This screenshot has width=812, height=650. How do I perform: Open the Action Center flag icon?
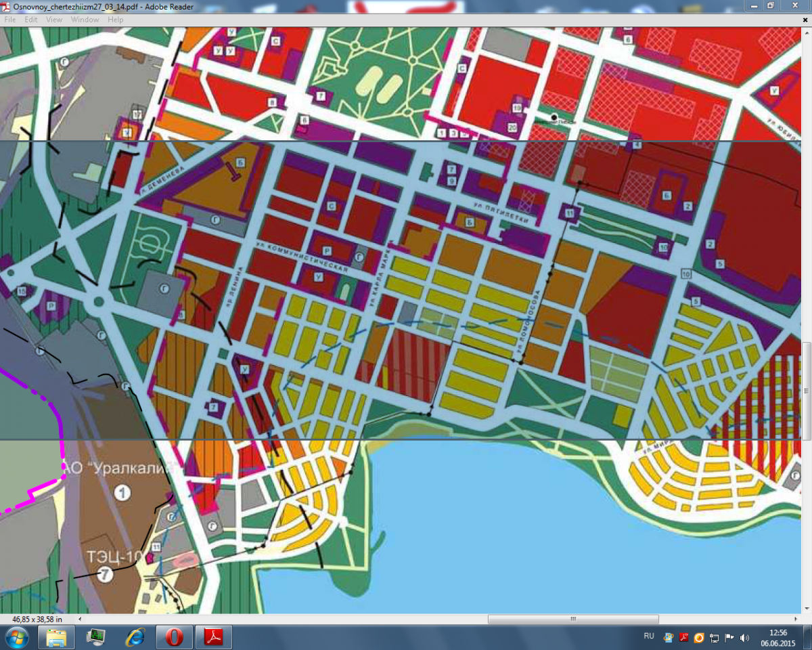pos(729,637)
